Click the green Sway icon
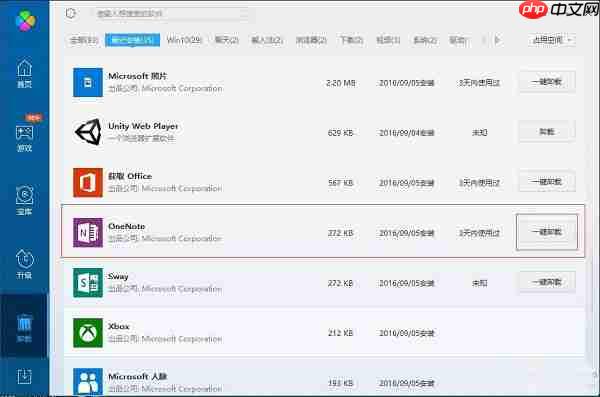 [88, 283]
